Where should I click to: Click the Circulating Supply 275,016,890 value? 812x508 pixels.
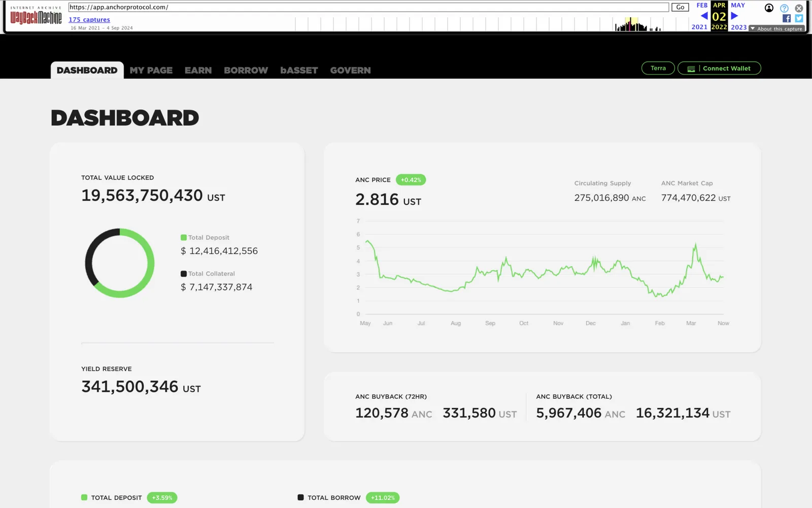coord(610,198)
